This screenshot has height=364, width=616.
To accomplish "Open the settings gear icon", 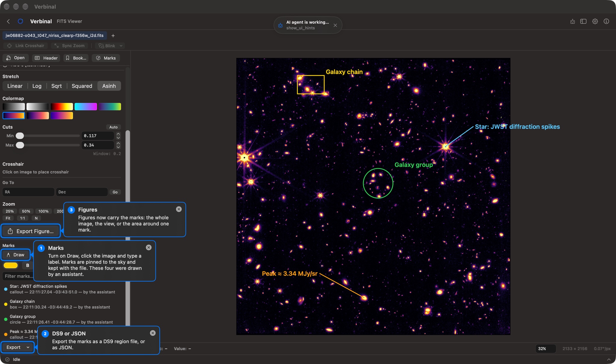I will click(x=595, y=21).
